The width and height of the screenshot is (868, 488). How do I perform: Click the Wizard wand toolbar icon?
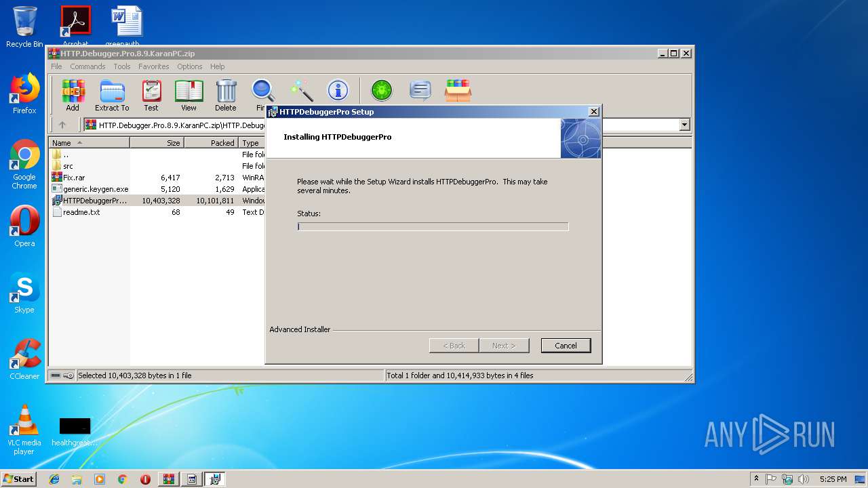click(301, 90)
